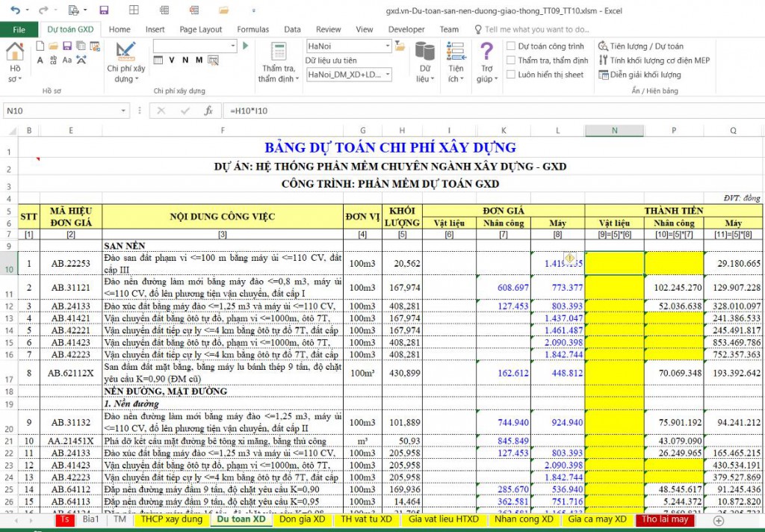Open the 'Gia ca may XD' sheet tab
The height and width of the screenshot is (532, 765).
coord(597,519)
